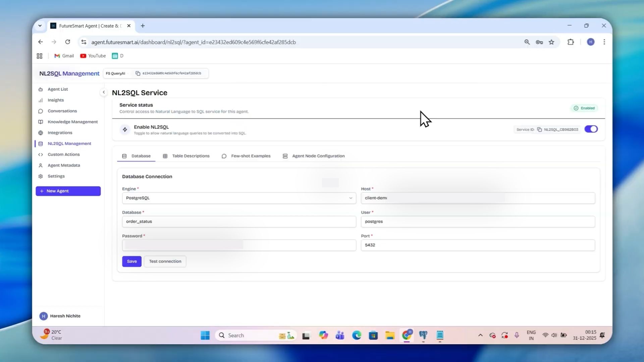
Task: Open Agent Metadata in sidebar
Action: [x=64, y=165]
